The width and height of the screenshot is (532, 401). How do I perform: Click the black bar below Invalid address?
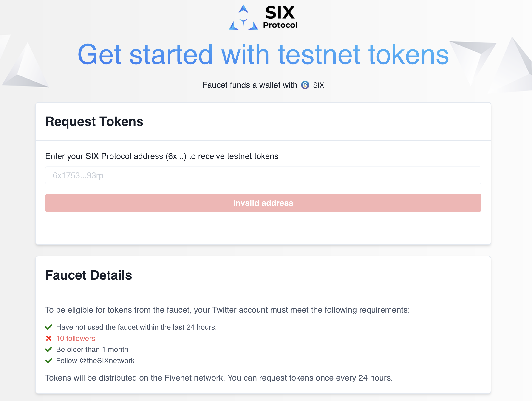coord(264,227)
